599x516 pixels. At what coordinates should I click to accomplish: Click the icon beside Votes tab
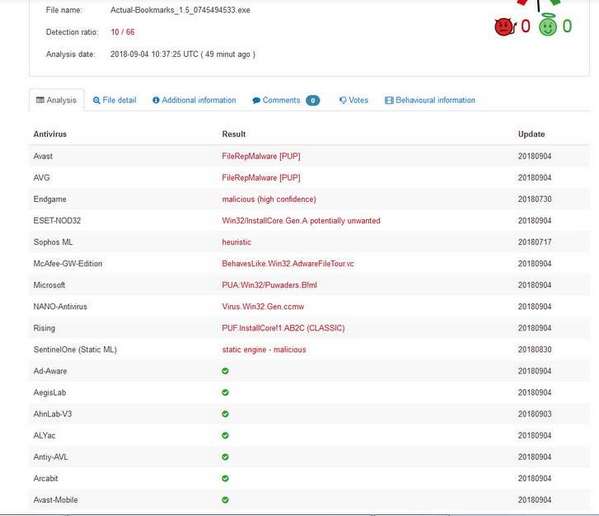pyautogui.click(x=343, y=100)
